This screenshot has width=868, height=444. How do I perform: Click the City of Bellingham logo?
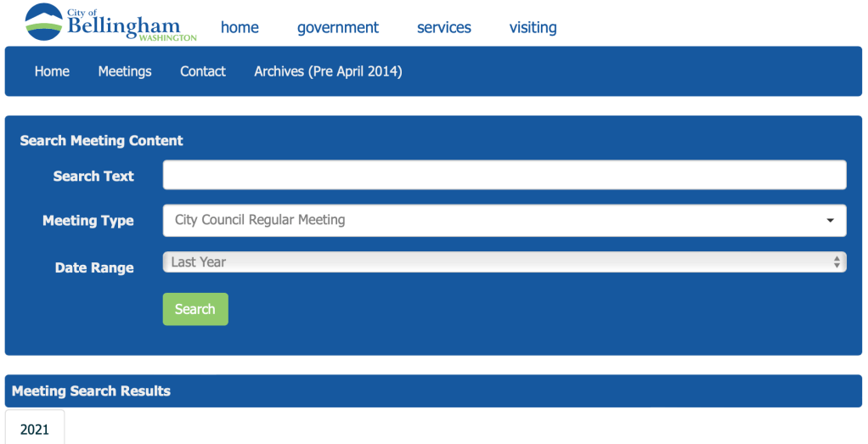point(110,22)
